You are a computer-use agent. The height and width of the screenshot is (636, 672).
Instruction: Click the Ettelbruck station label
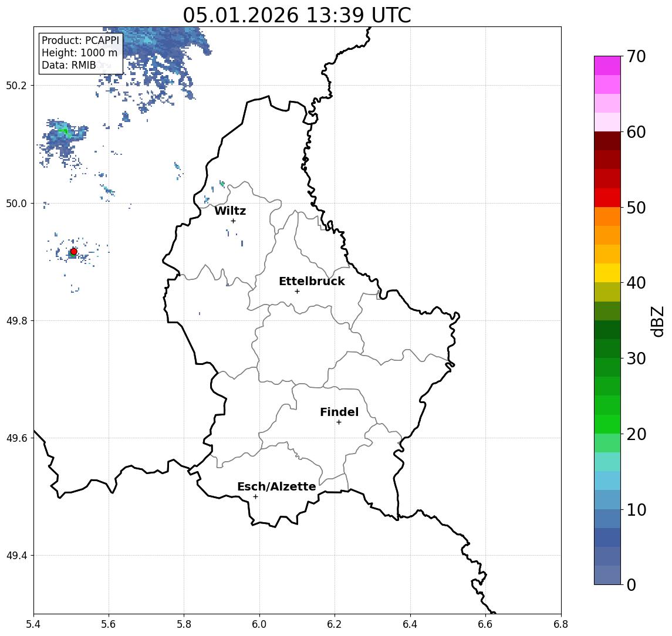[x=312, y=281]
